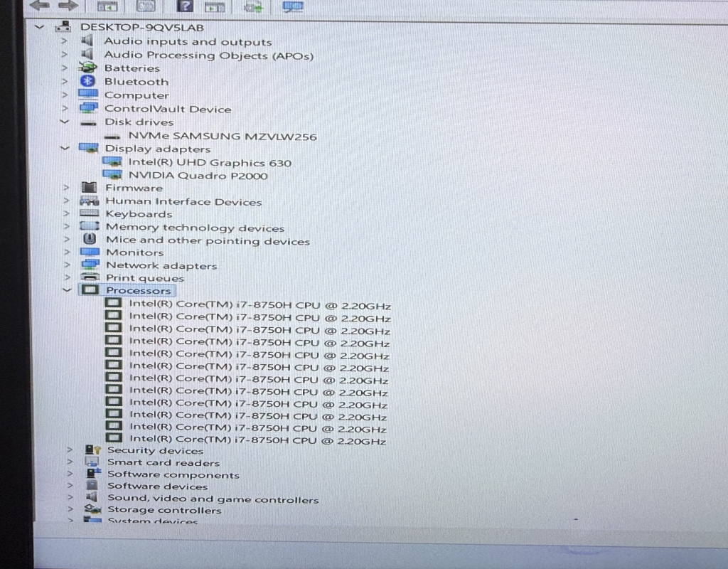Select the Disk drives label

pos(139,122)
